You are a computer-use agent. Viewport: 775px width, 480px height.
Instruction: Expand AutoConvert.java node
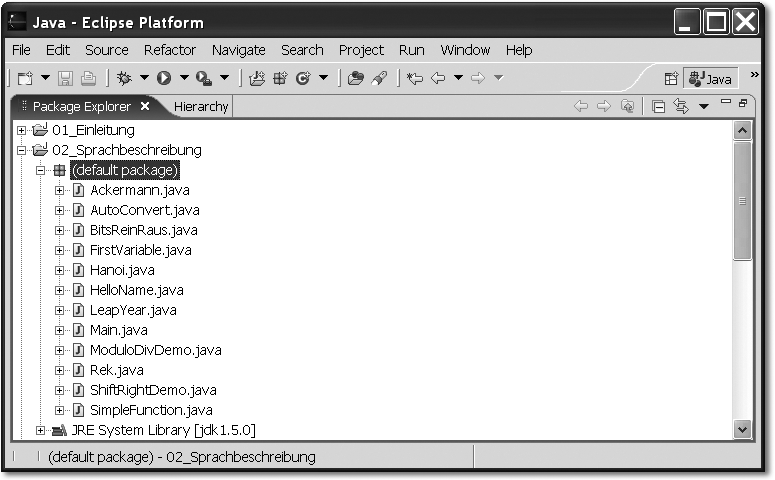click(x=59, y=211)
